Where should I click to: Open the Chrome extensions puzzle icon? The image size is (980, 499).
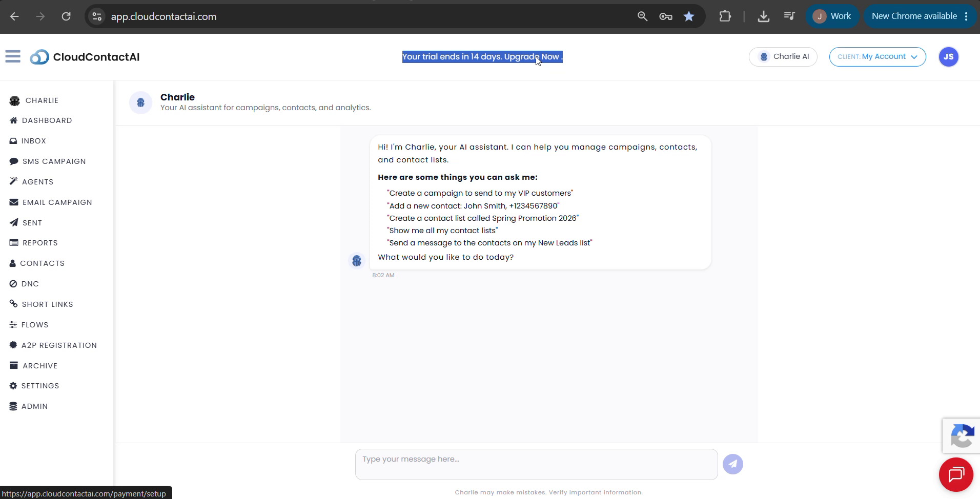pyautogui.click(x=725, y=16)
